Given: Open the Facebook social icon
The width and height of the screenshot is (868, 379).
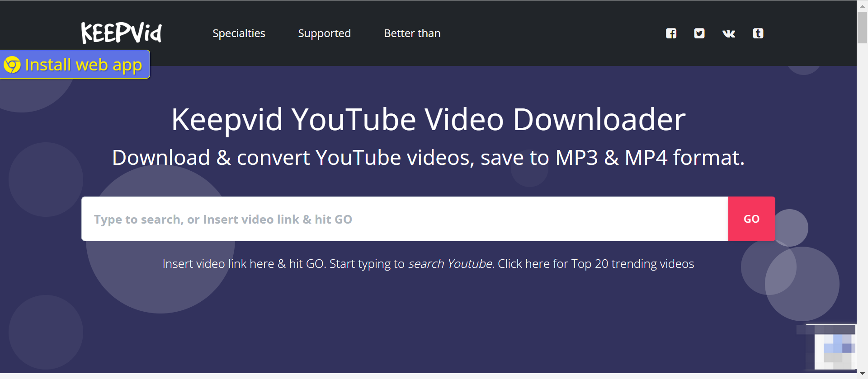Looking at the screenshot, I should click(671, 33).
